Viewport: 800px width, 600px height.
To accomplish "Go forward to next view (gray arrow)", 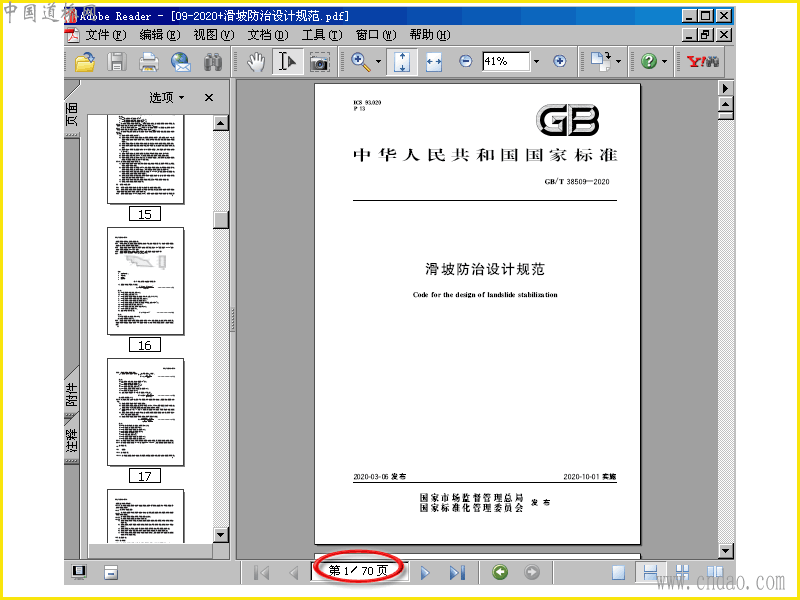I will tap(532, 572).
